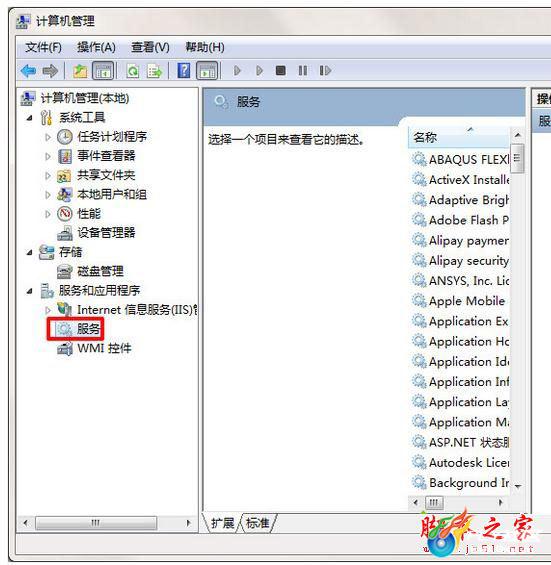Click the 名称 column header
The image size is (551, 565).
click(x=459, y=138)
